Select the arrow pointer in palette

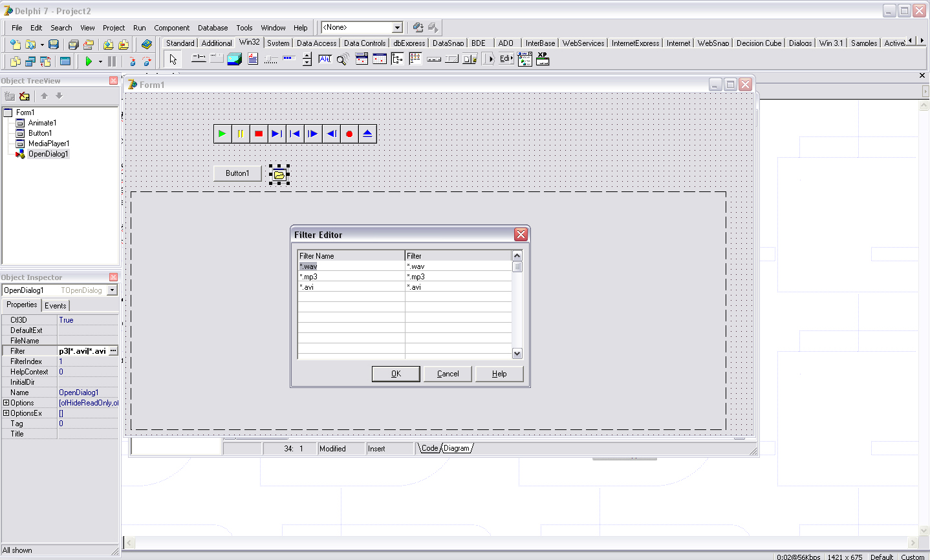(x=173, y=59)
